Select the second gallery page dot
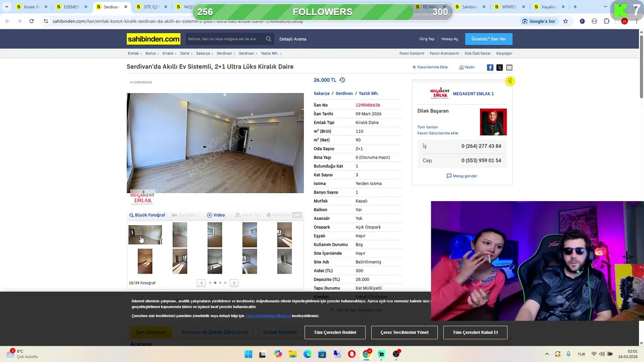 (215, 283)
